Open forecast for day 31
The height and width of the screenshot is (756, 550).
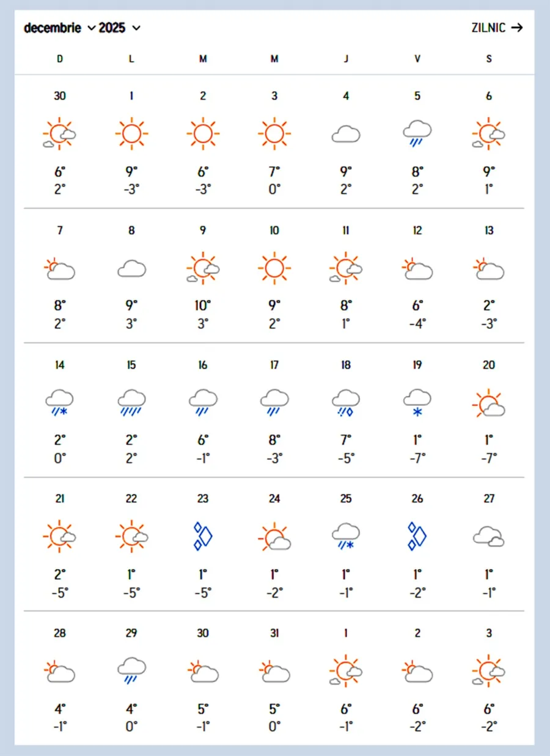pyautogui.click(x=274, y=633)
